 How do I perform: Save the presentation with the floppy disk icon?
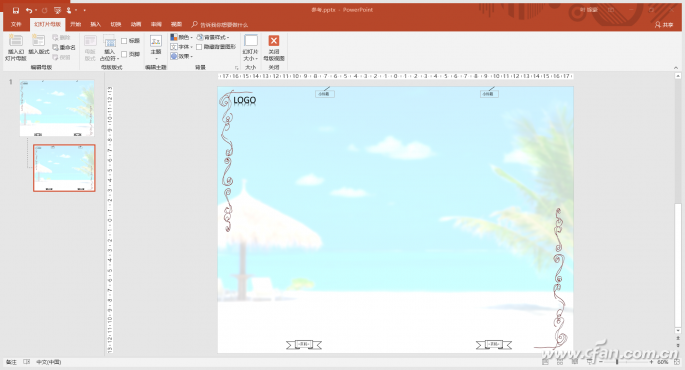point(16,10)
